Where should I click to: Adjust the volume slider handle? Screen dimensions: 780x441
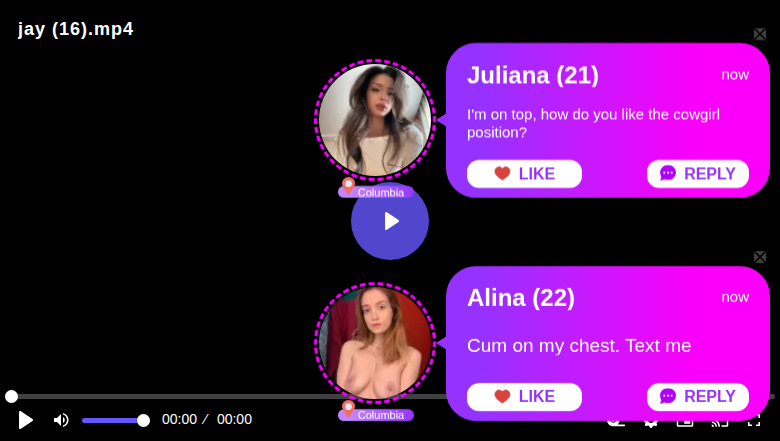click(143, 421)
